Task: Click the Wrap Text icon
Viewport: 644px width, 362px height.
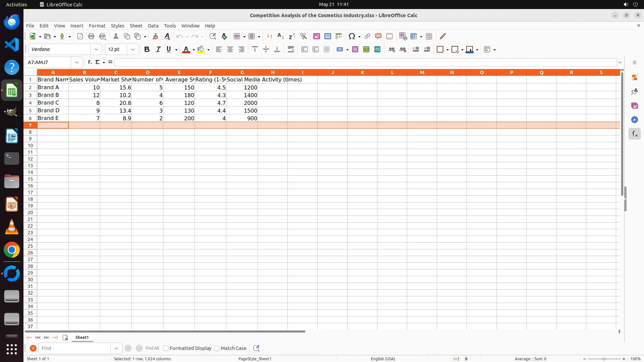Action: point(291,50)
